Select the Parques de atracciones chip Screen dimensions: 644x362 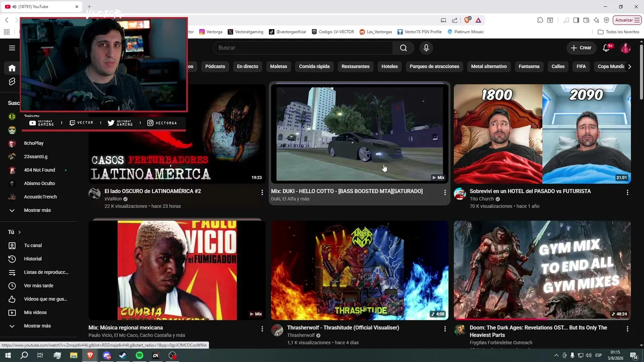[434, 66]
